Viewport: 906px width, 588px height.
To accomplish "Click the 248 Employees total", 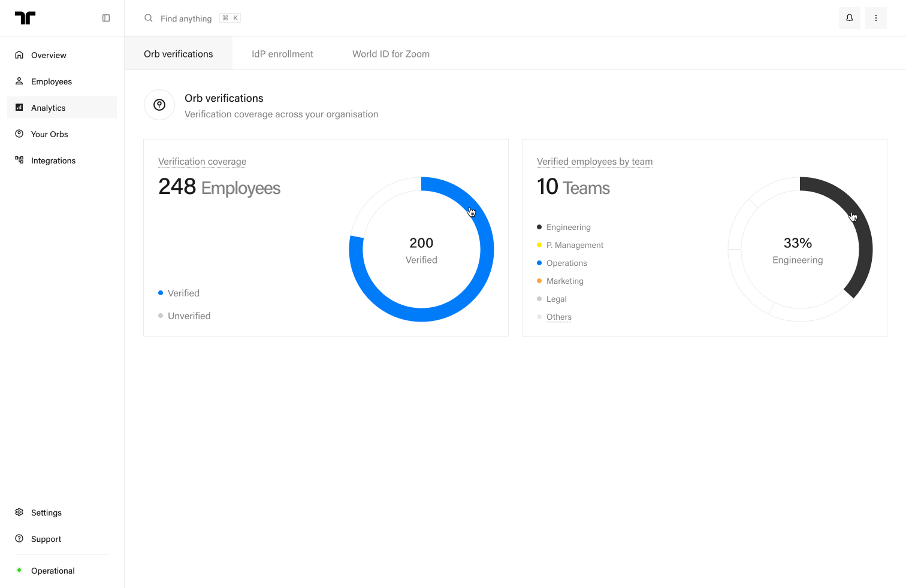I will (x=219, y=187).
